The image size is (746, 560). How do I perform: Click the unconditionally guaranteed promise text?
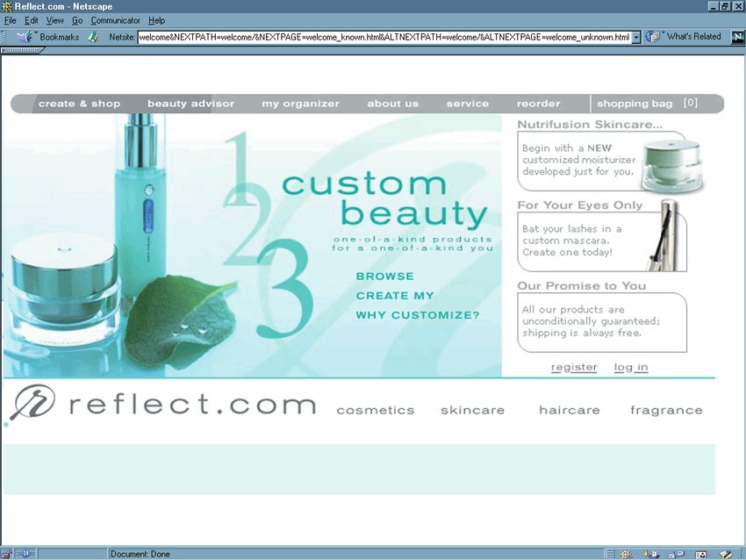click(x=591, y=321)
